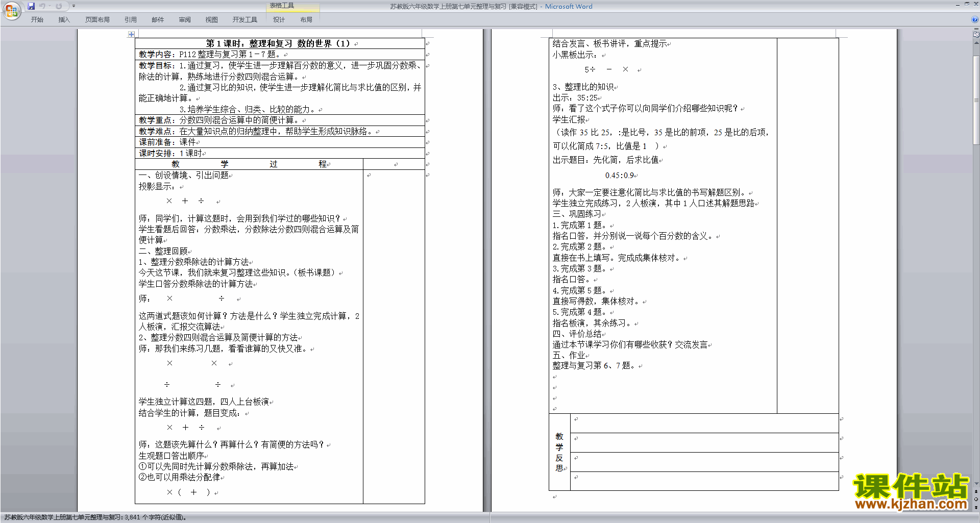This screenshot has height=523, width=980.
Task: Switch to the 视图 tab
Action: [x=211, y=20]
